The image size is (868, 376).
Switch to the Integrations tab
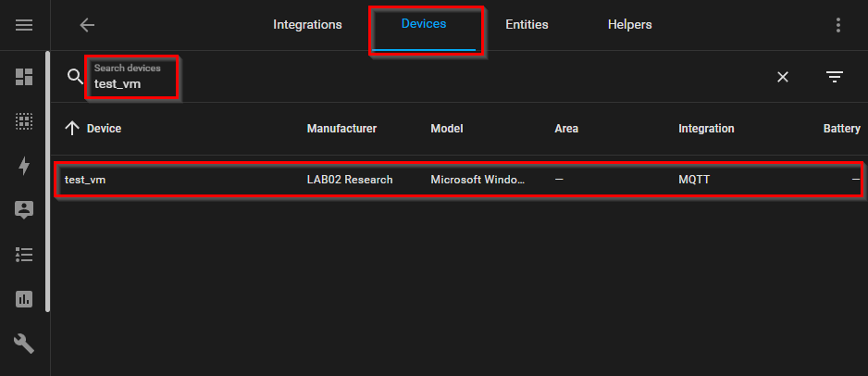click(307, 25)
